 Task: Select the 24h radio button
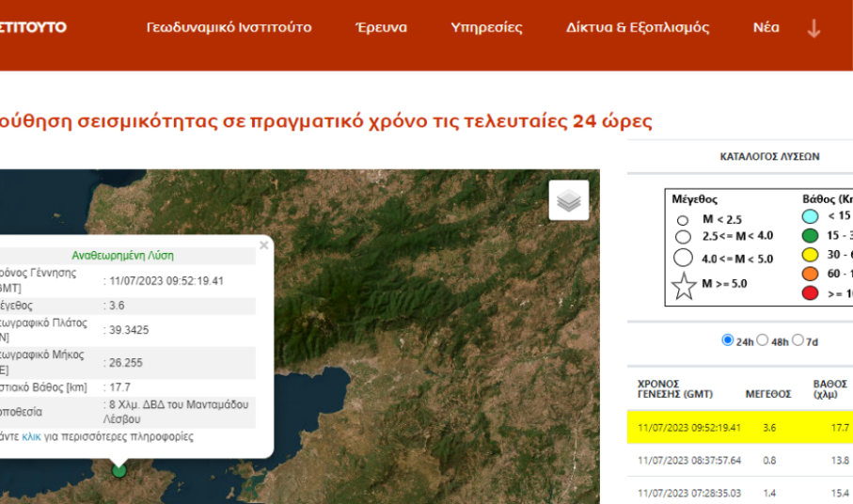(727, 340)
